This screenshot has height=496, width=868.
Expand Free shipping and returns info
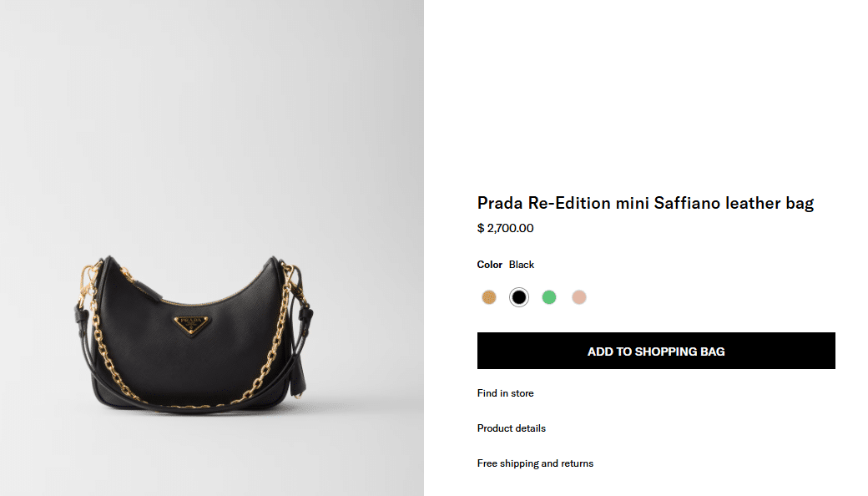(535, 463)
